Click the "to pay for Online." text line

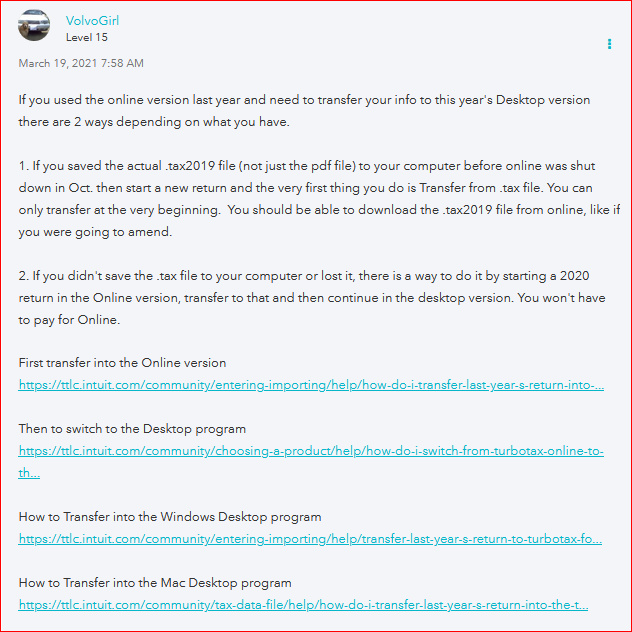(x=69, y=320)
